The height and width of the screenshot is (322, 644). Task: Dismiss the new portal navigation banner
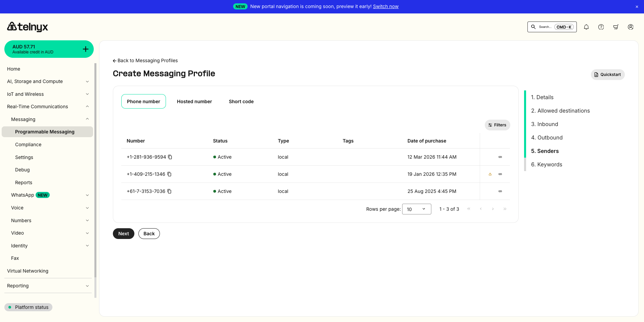pos(637,6)
